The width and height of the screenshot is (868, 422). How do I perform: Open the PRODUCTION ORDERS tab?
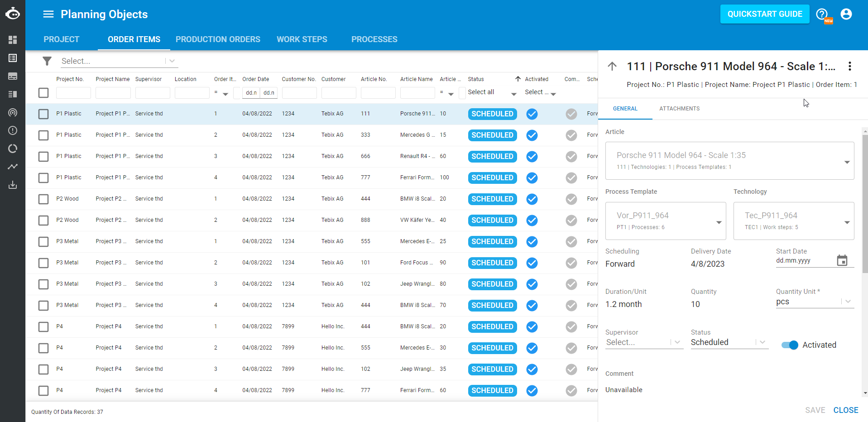218,39
